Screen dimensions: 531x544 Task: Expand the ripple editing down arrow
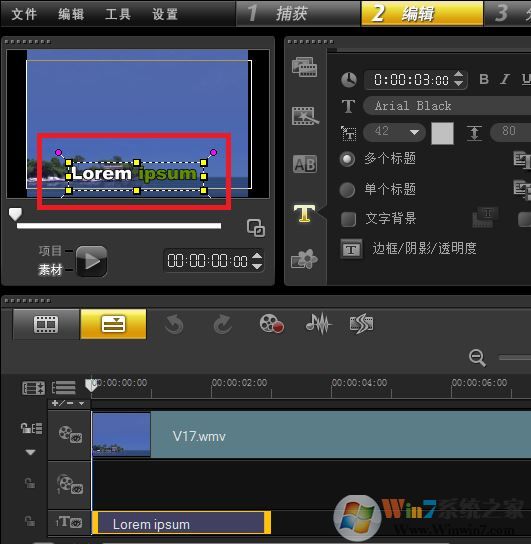point(31,452)
